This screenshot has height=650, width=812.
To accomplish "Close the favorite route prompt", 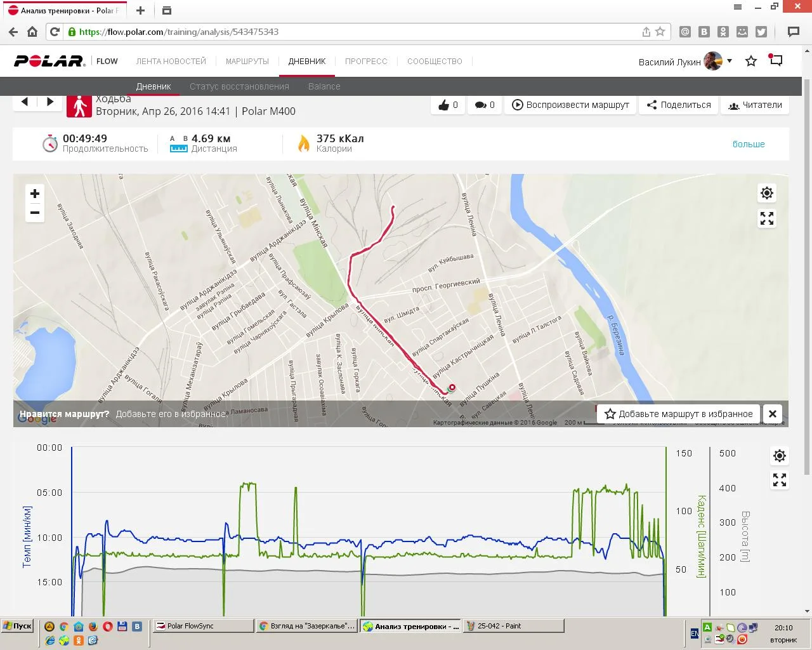I will [773, 414].
